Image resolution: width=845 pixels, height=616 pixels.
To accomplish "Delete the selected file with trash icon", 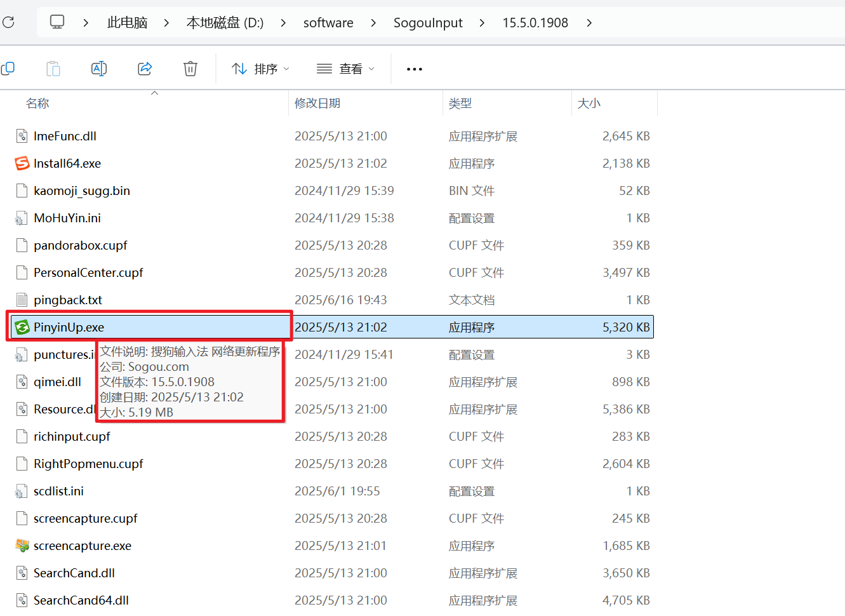I will coord(190,69).
